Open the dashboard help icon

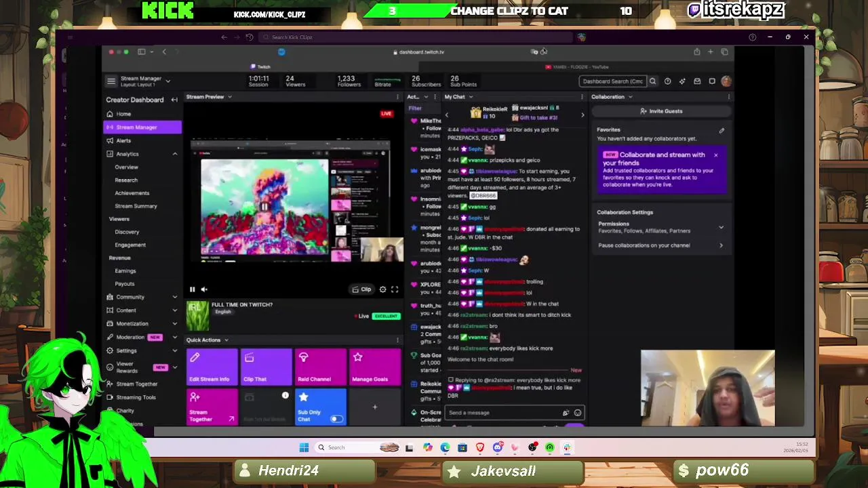(667, 81)
